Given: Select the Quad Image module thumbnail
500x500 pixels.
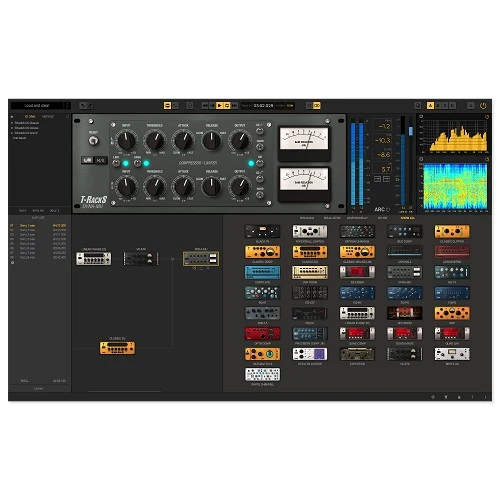Looking at the screenshot, I should pos(405,334).
